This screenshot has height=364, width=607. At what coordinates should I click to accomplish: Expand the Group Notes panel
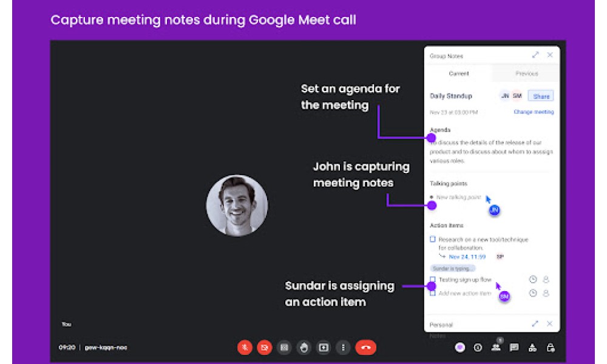click(535, 55)
